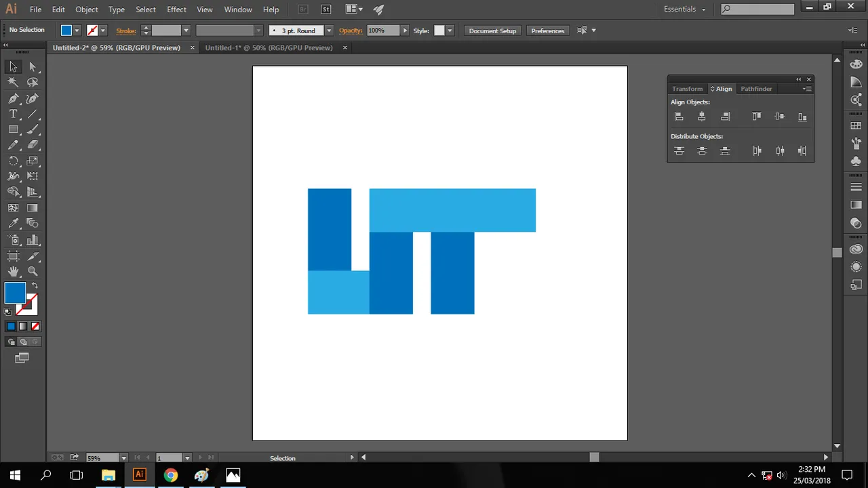This screenshot has height=488, width=868.
Task: Open the Swatches panel from dock
Action: pyautogui.click(x=856, y=125)
